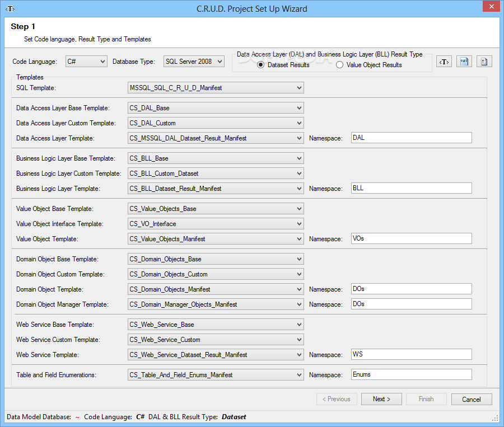Image resolution: width=504 pixels, height=427 pixels.
Task: Open the Value Object Base Template dropdown
Action: (x=216, y=209)
